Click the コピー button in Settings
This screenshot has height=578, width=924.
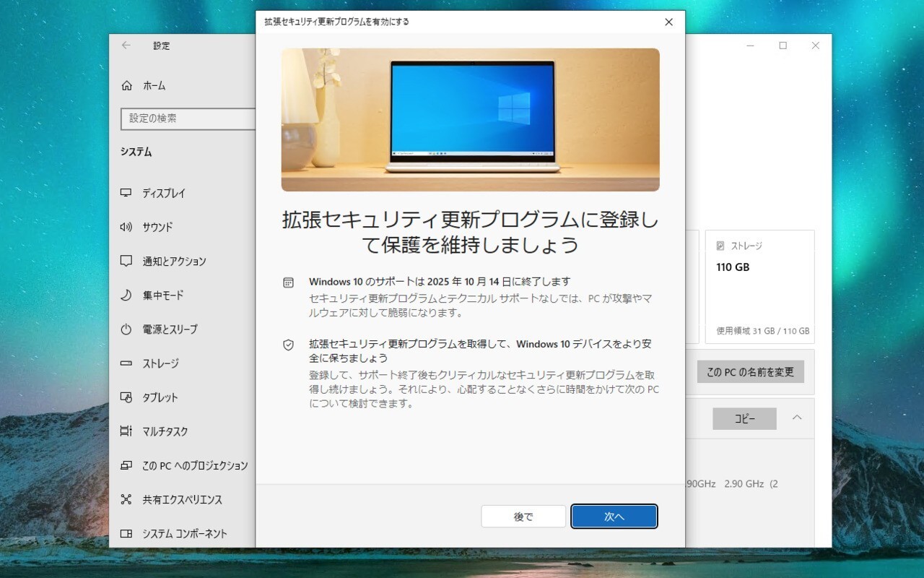(745, 419)
